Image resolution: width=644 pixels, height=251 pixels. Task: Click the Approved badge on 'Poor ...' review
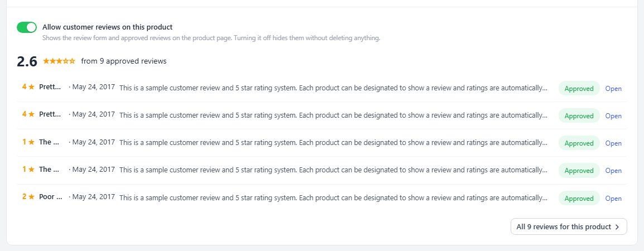tap(579, 199)
